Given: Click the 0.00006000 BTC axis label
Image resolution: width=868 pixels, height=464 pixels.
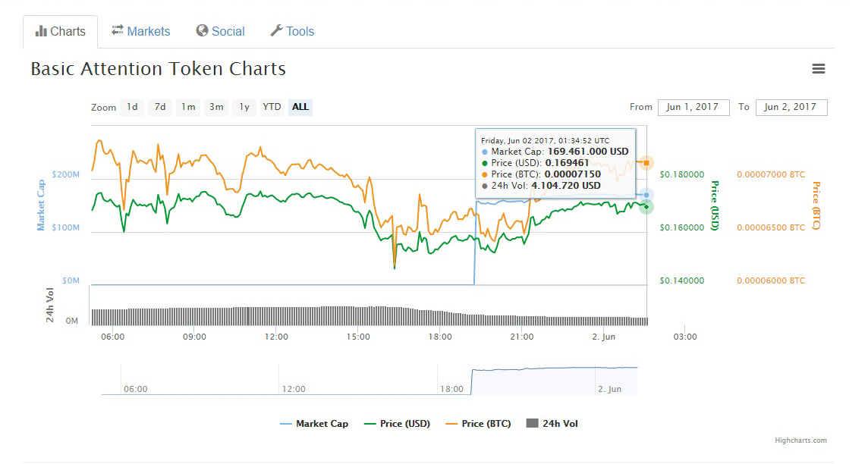Looking at the screenshot, I should (x=771, y=281).
